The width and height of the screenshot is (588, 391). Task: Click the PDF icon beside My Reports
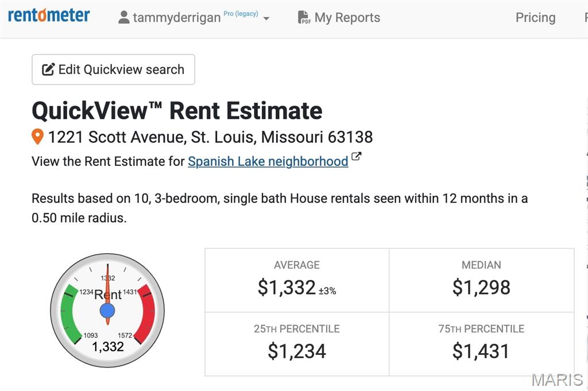(x=304, y=18)
